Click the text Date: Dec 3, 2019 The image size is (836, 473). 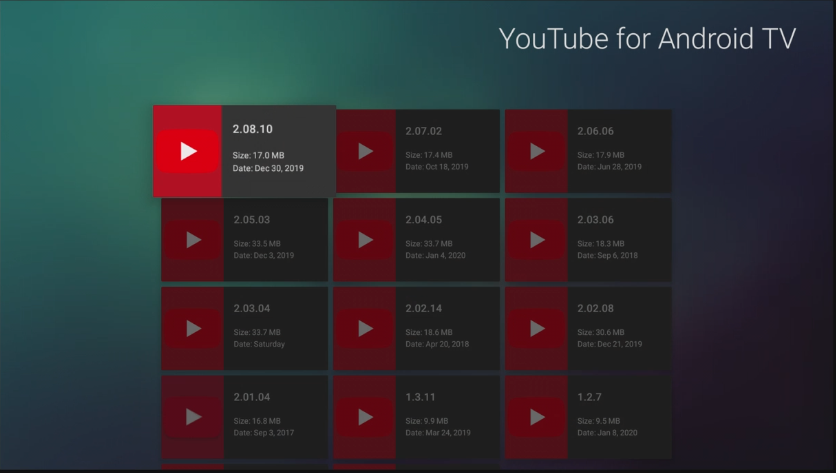(x=264, y=255)
